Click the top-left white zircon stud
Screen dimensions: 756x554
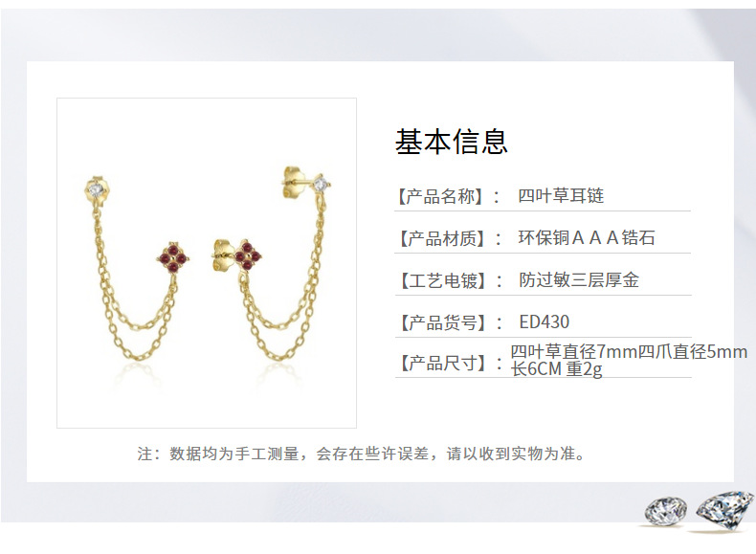click(97, 188)
